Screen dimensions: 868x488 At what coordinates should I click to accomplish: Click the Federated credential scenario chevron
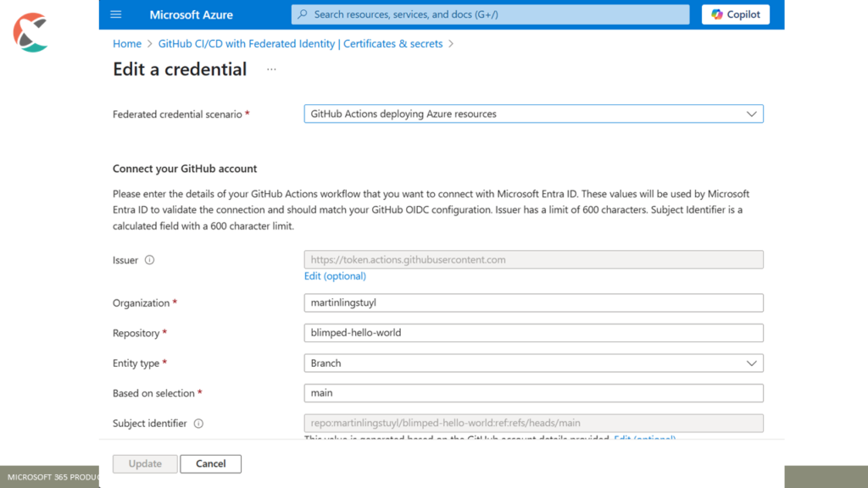click(751, 114)
